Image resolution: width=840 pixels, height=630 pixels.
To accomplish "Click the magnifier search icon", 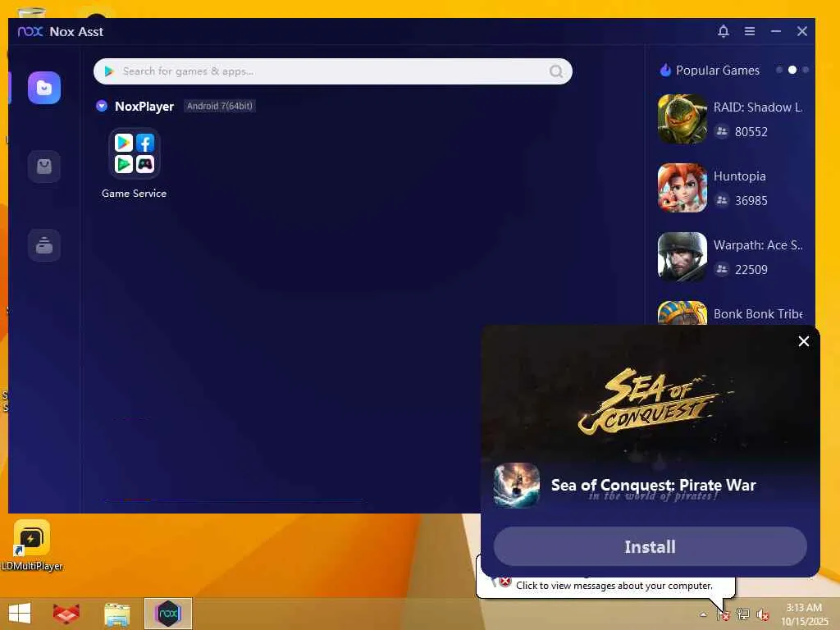I will click(x=556, y=71).
